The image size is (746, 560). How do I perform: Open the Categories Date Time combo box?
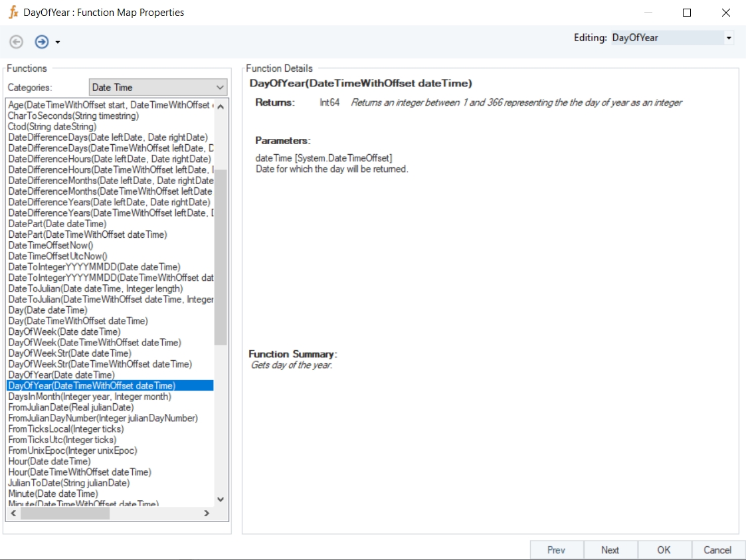point(220,87)
